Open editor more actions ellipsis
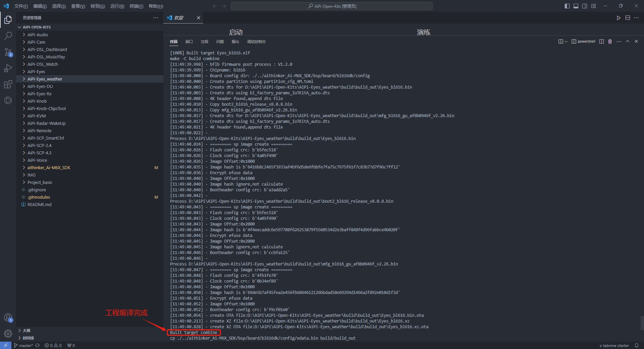This screenshot has height=349, width=644. (x=636, y=18)
